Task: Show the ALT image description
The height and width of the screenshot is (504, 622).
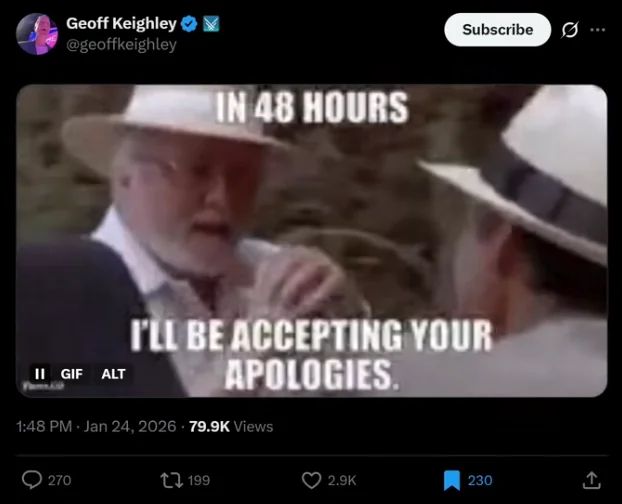Action: (113, 374)
